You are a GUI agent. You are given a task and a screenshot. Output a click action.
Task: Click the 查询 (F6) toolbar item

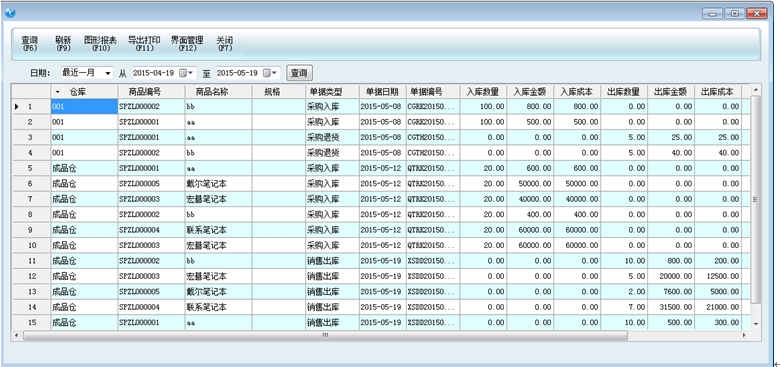(x=30, y=44)
